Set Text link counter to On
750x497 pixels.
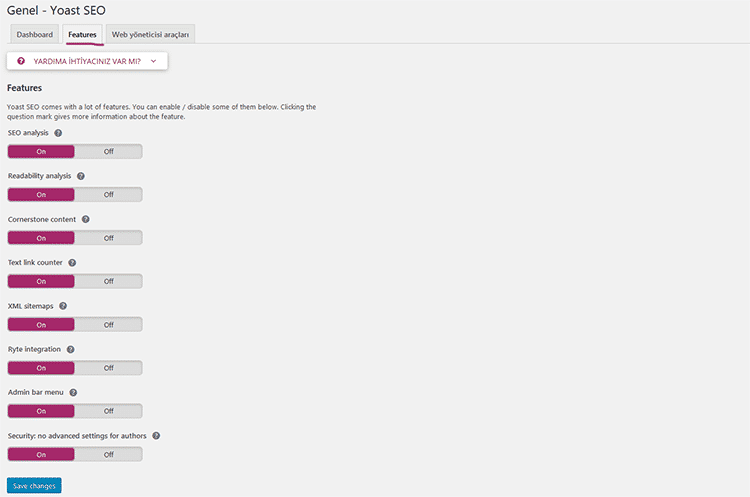point(41,281)
